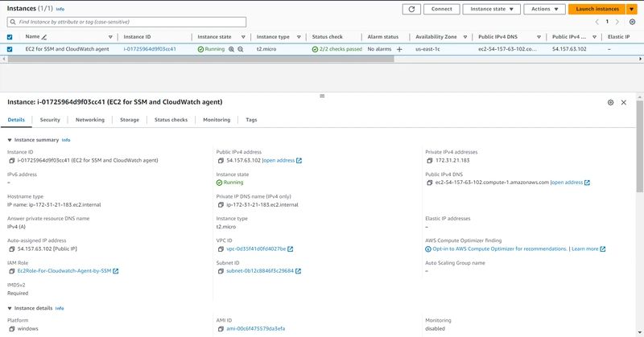This screenshot has width=644, height=337.
Task: Copy the AMI ID
Action: click(221, 329)
